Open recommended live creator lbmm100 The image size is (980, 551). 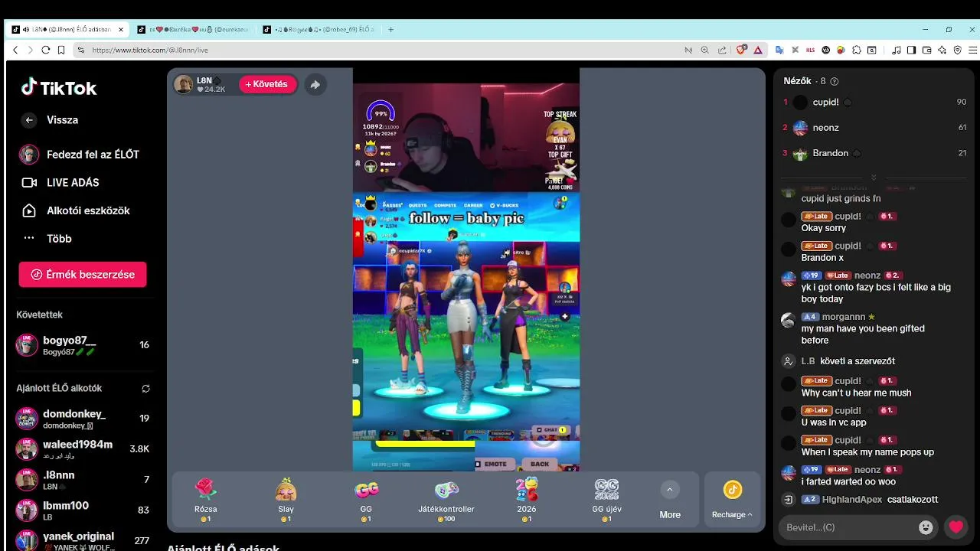tap(83, 510)
